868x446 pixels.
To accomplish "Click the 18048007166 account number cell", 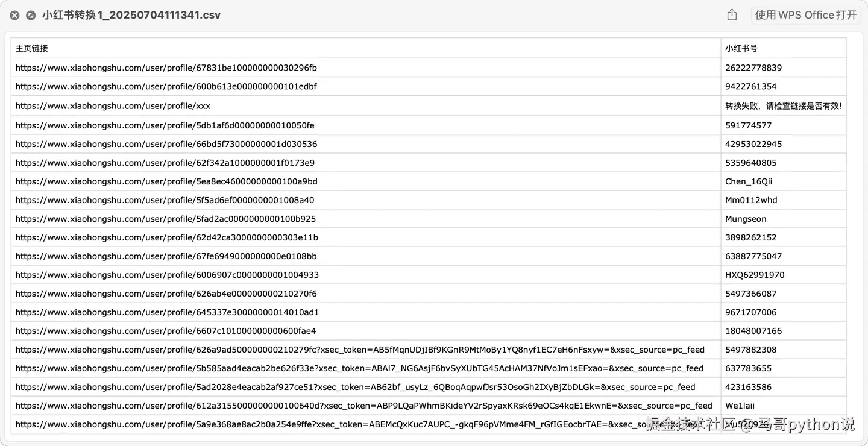I will pyautogui.click(x=749, y=330).
